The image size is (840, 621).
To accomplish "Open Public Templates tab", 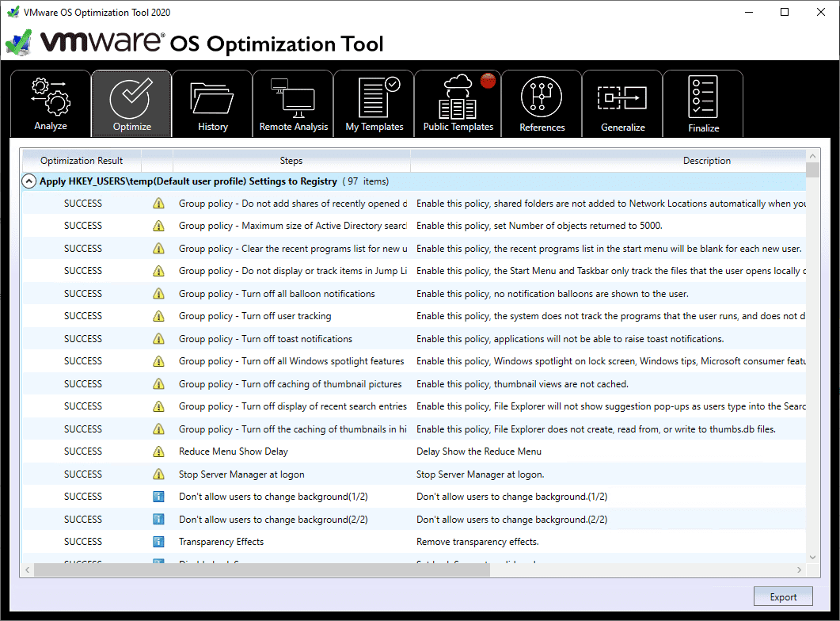I will pyautogui.click(x=458, y=104).
